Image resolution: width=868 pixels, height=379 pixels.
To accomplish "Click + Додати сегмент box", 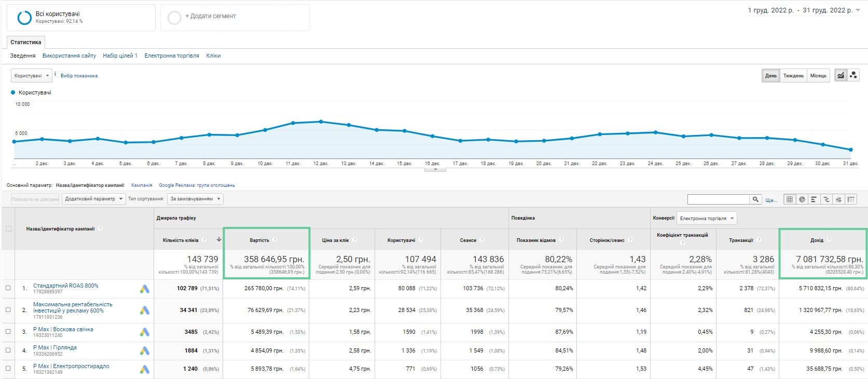I will [235, 18].
